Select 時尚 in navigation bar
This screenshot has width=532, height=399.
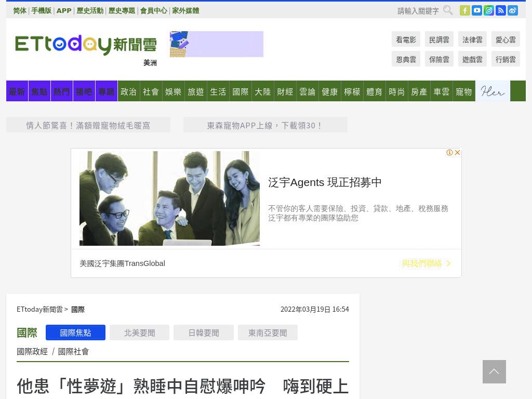click(397, 91)
